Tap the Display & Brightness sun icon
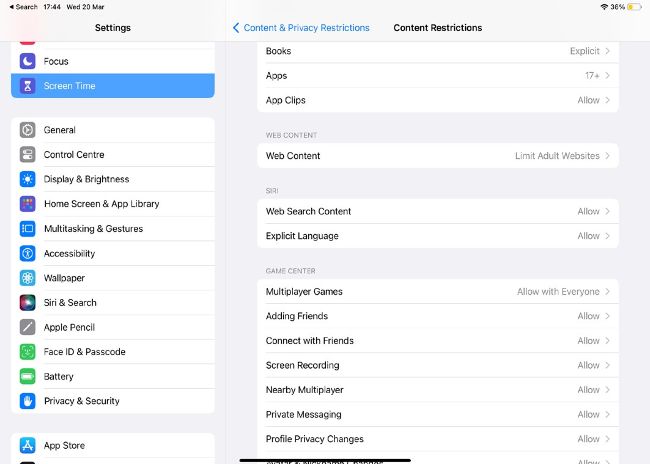 point(27,179)
